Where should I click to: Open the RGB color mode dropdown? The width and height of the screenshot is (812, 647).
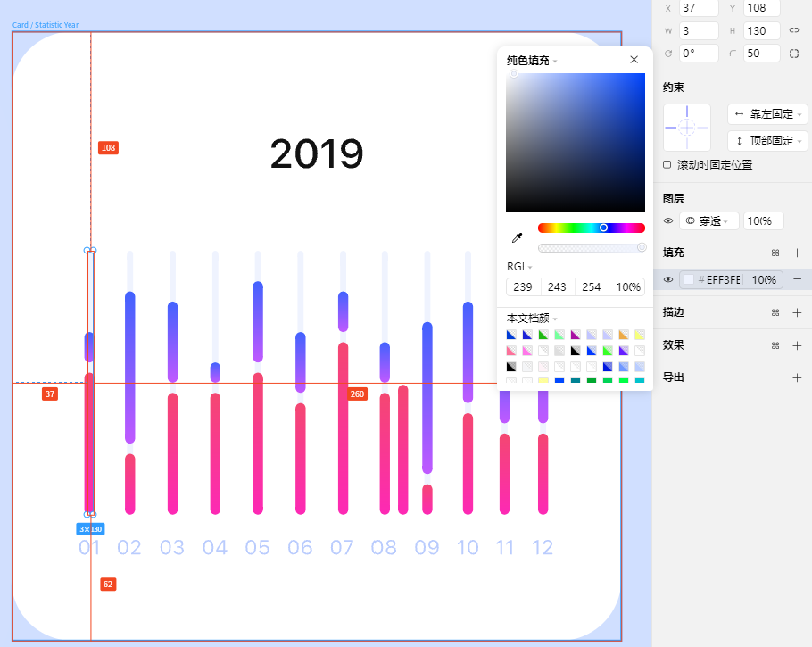click(519, 266)
